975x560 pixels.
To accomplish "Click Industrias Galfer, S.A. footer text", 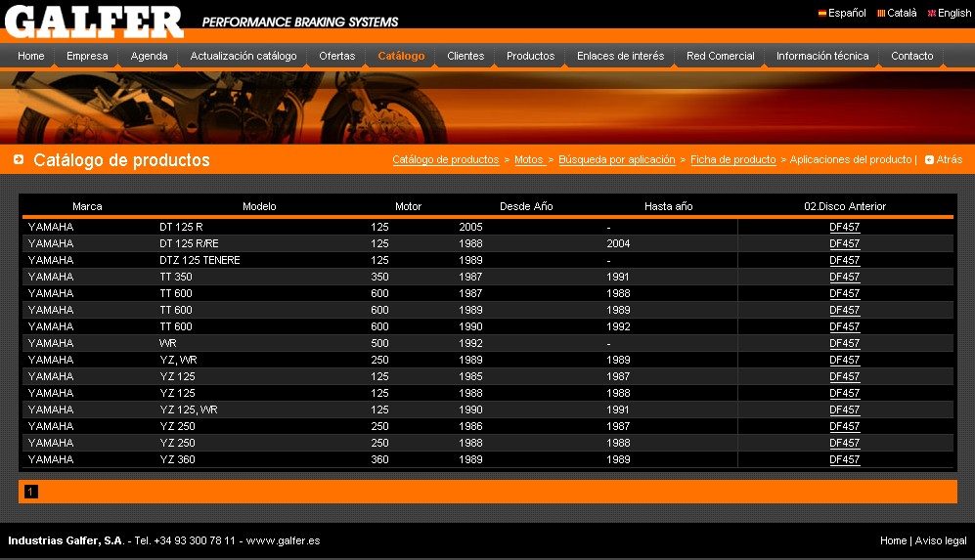I will 66,540.
